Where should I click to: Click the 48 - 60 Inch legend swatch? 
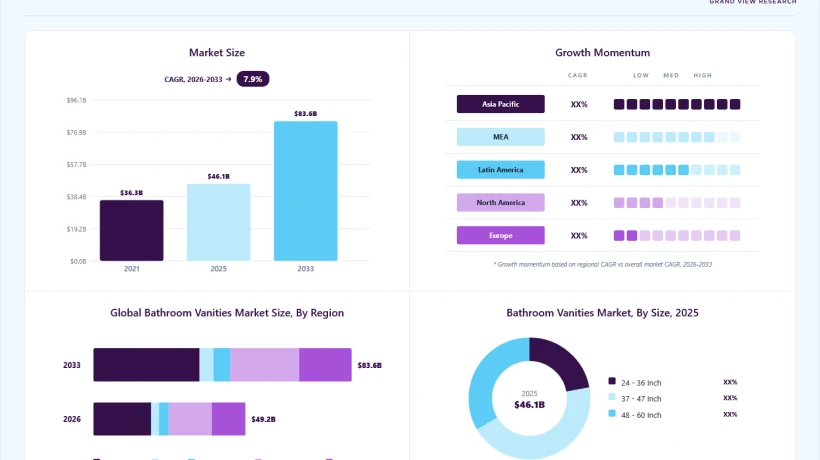pos(612,413)
